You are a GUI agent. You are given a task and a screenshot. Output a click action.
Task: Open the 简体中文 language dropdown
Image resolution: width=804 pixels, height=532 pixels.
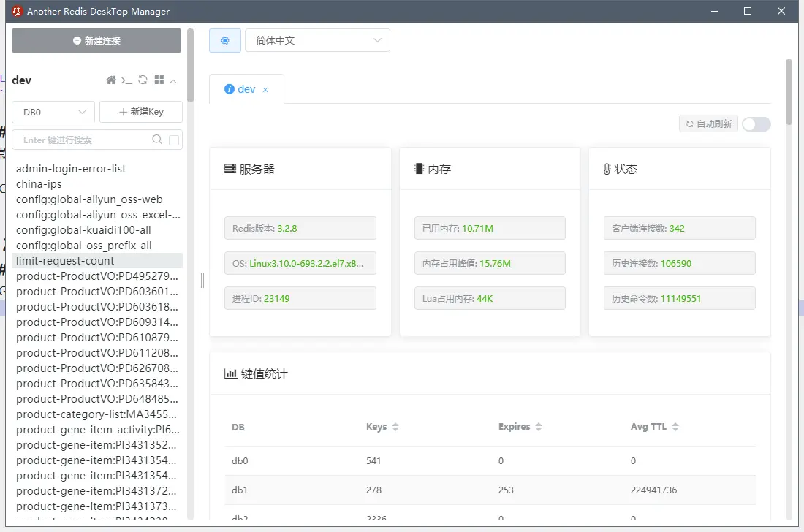click(x=318, y=40)
